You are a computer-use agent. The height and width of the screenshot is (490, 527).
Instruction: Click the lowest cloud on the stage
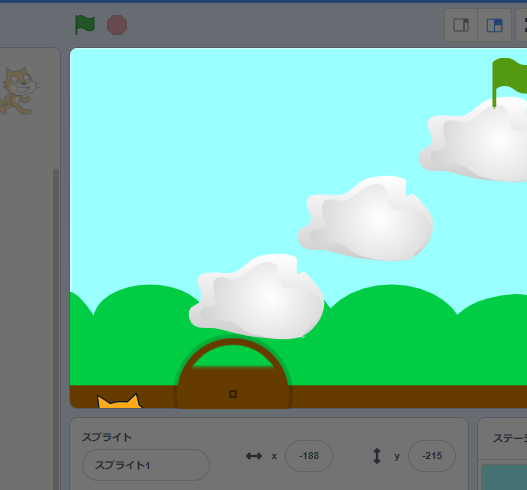256,296
